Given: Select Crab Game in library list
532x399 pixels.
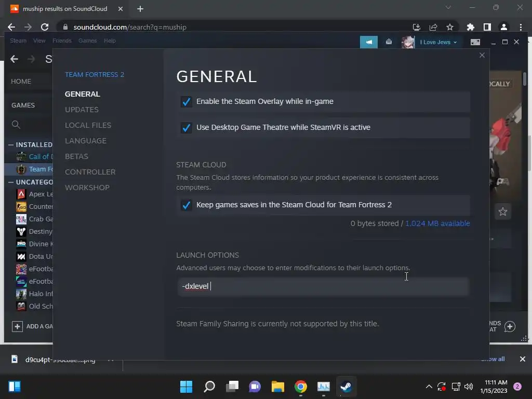Looking at the screenshot, I should [x=35, y=219].
